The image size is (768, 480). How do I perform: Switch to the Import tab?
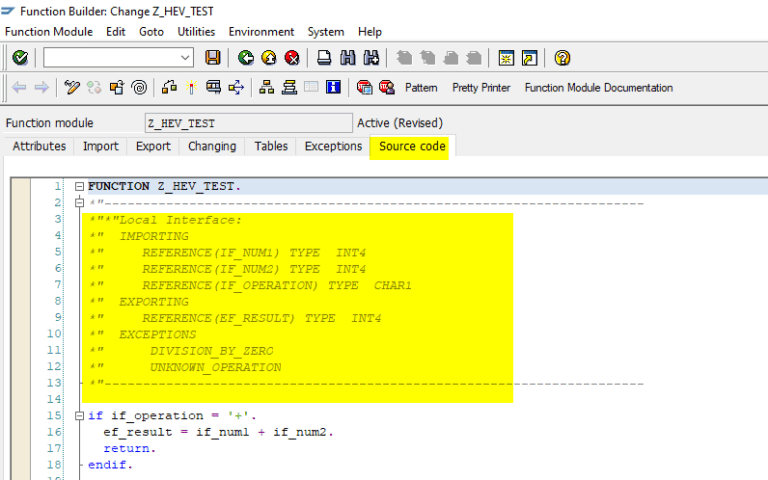pyautogui.click(x=100, y=146)
